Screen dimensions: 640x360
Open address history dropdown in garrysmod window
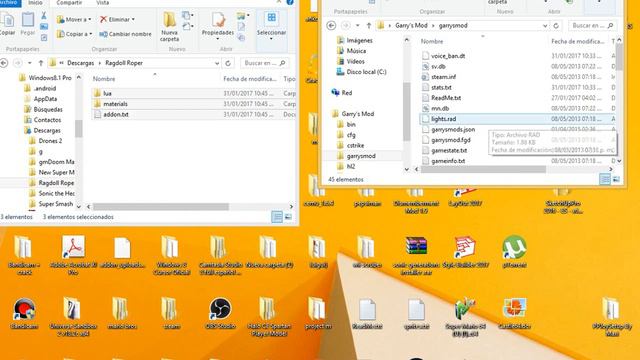[x=545, y=25]
